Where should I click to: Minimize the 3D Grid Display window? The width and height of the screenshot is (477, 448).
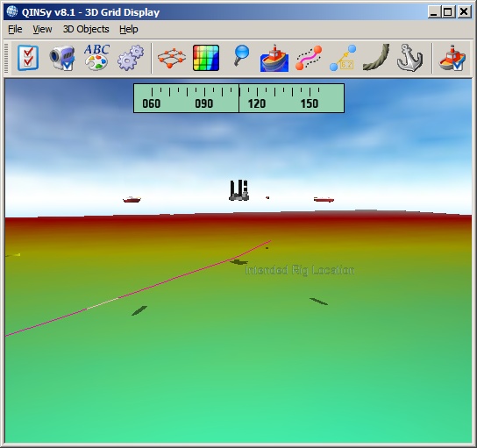[434, 12]
